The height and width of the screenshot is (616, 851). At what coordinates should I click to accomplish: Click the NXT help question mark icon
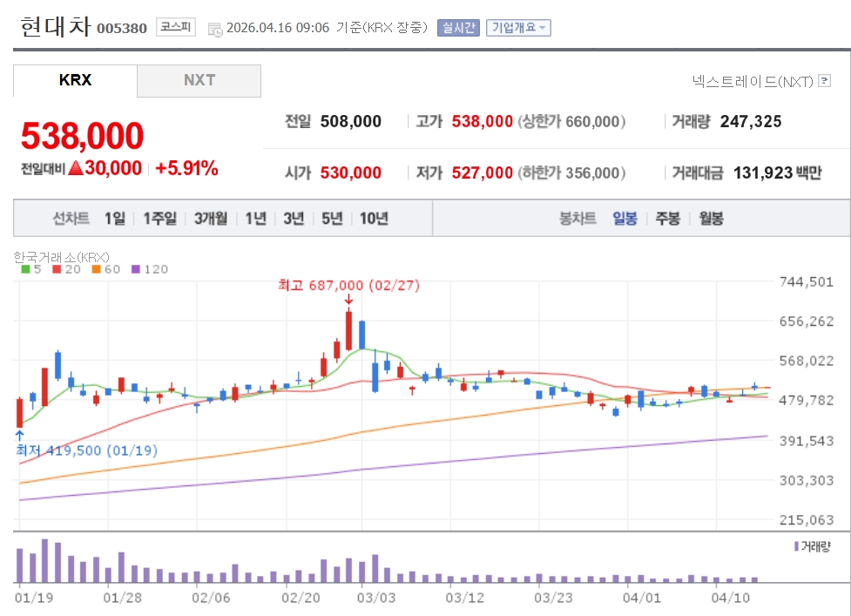coord(824,81)
